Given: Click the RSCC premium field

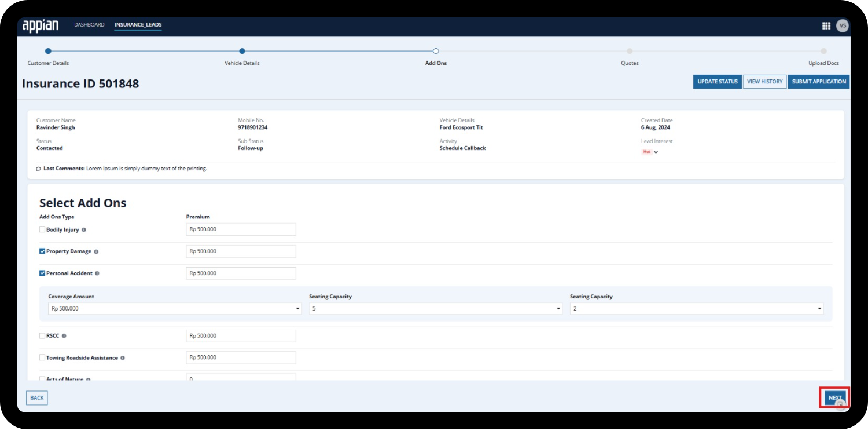Looking at the screenshot, I should [241, 335].
